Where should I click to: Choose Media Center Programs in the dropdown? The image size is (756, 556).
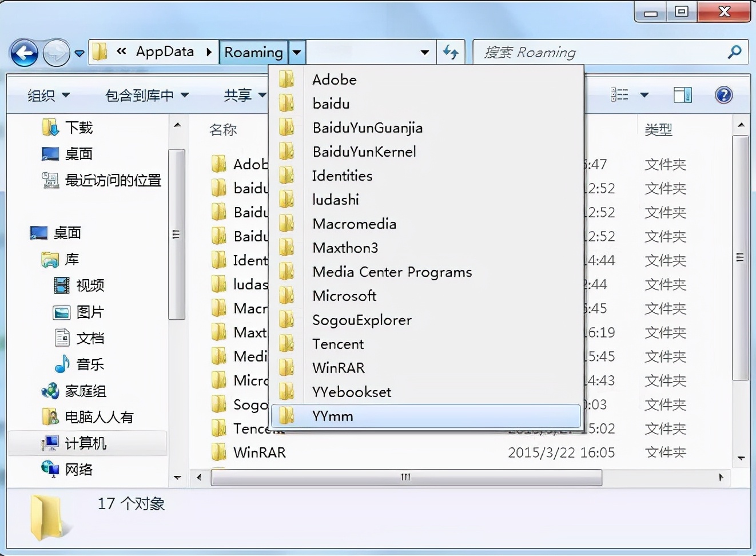click(x=427, y=272)
